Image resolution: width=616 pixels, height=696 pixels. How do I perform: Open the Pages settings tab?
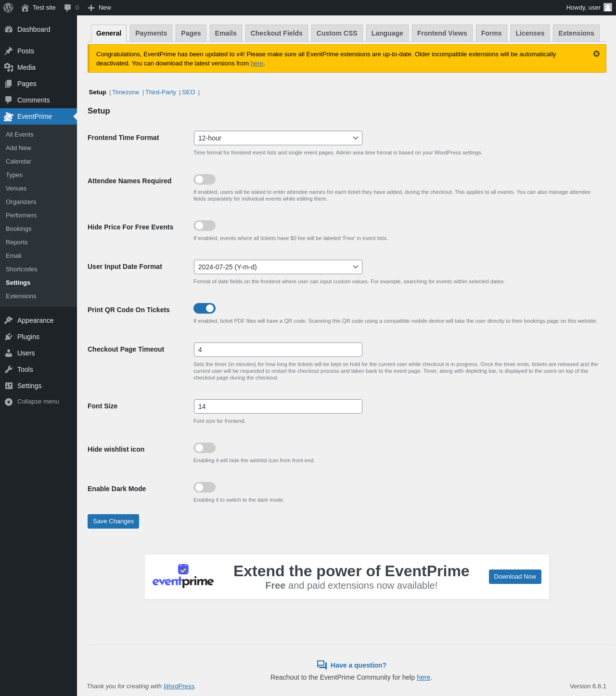point(191,33)
